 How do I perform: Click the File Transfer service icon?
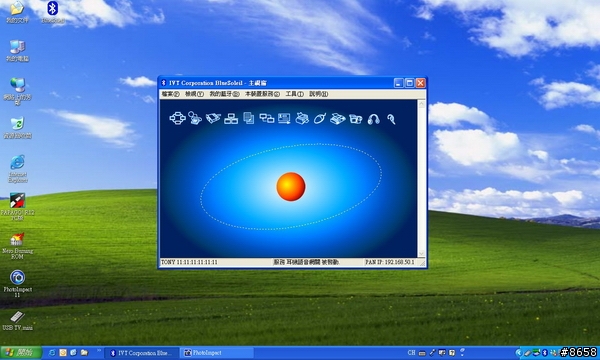coord(249,118)
